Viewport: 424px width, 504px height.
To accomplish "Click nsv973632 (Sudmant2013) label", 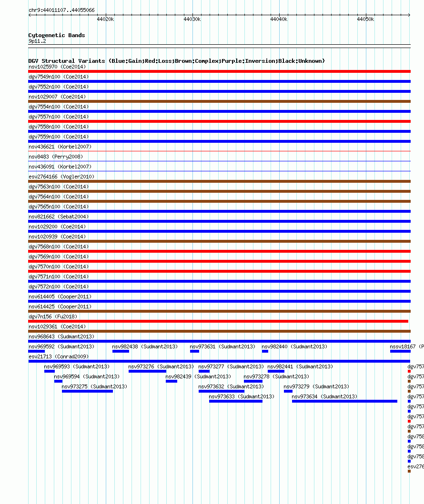I will click(x=231, y=386).
